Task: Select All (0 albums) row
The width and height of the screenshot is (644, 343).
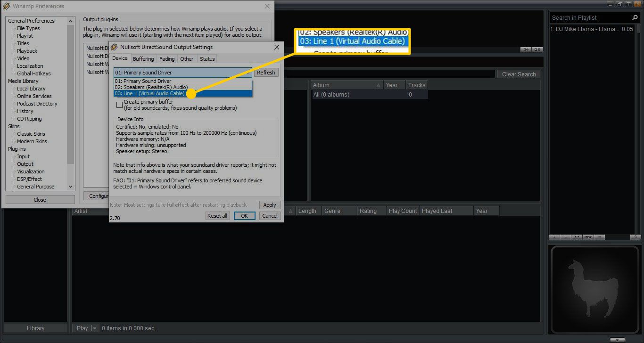Action: point(370,95)
